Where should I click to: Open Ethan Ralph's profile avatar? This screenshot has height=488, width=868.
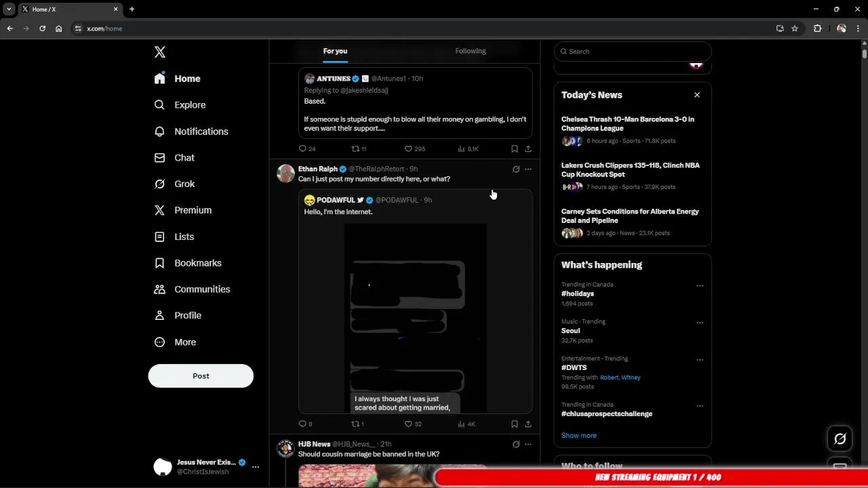coord(285,174)
